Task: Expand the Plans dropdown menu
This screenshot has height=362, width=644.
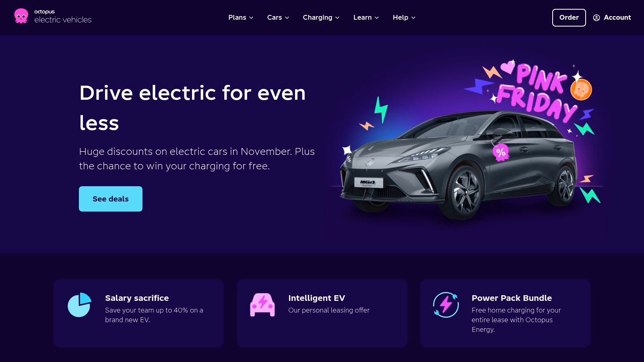Action: coord(241,18)
